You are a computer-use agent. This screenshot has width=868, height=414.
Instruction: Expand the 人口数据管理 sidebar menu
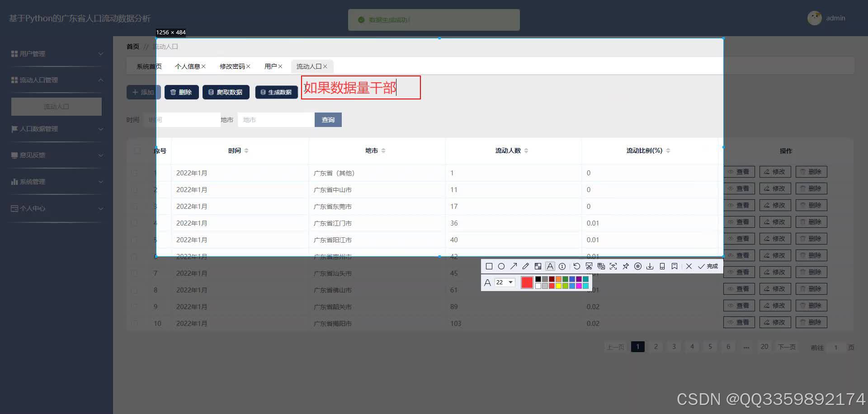coord(57,129)
